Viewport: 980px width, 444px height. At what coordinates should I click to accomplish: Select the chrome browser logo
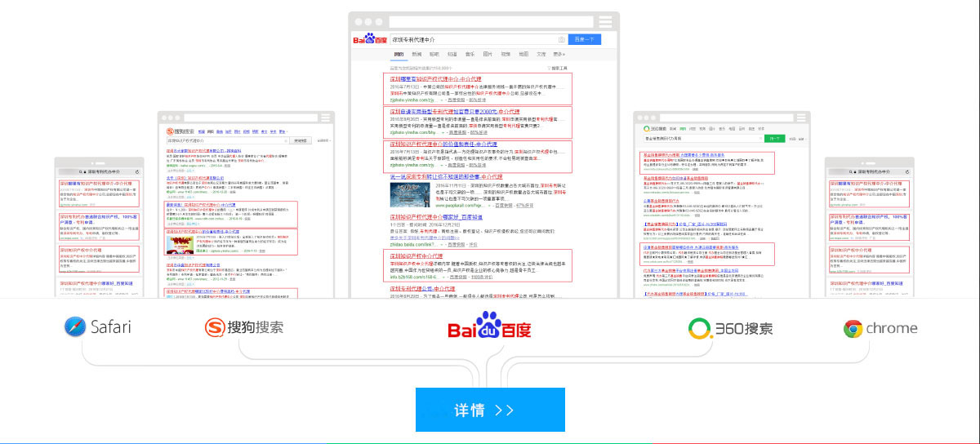[880, 328]
